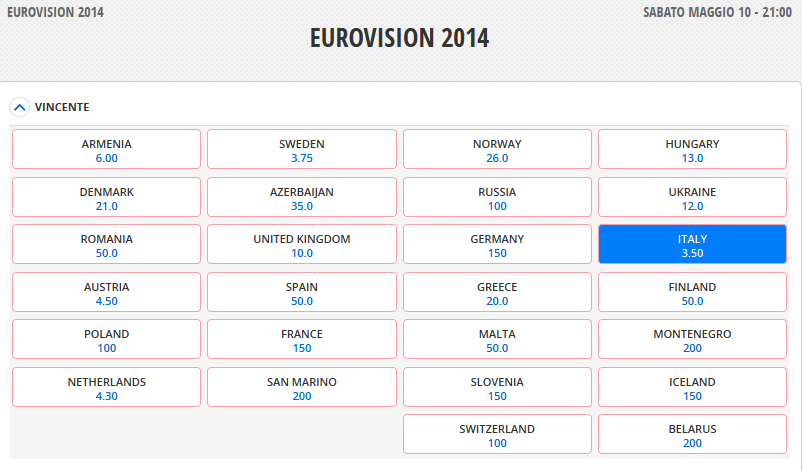Viewport: 802px width, 471px height.
Task: Choose Switzerland odds 100
Action: 497,435
